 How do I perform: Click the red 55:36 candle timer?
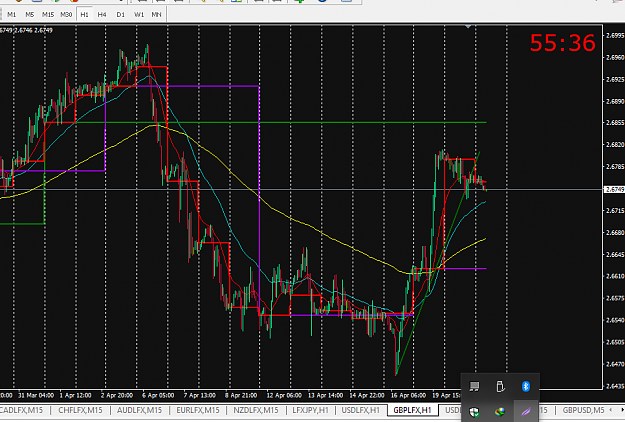click(562, 43)
